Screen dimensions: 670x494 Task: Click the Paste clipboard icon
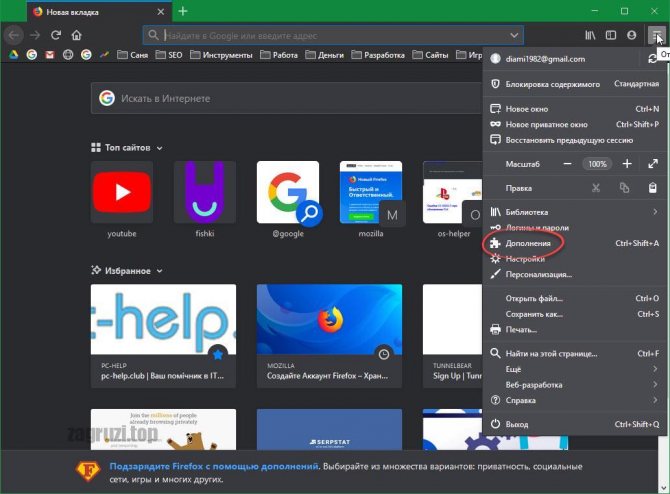652,188
